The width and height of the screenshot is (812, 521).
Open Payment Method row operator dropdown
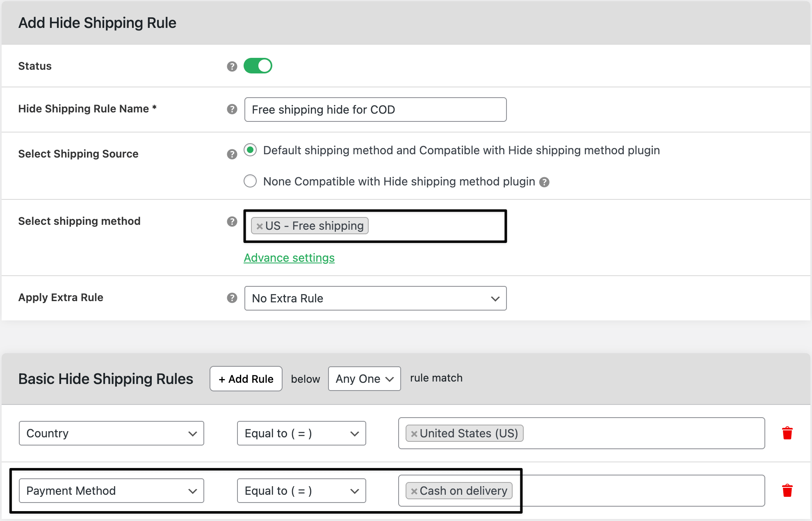tap(301, 491)
